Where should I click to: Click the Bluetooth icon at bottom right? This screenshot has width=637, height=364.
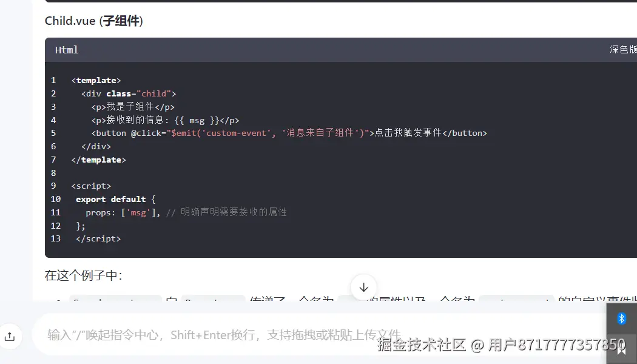622,318
